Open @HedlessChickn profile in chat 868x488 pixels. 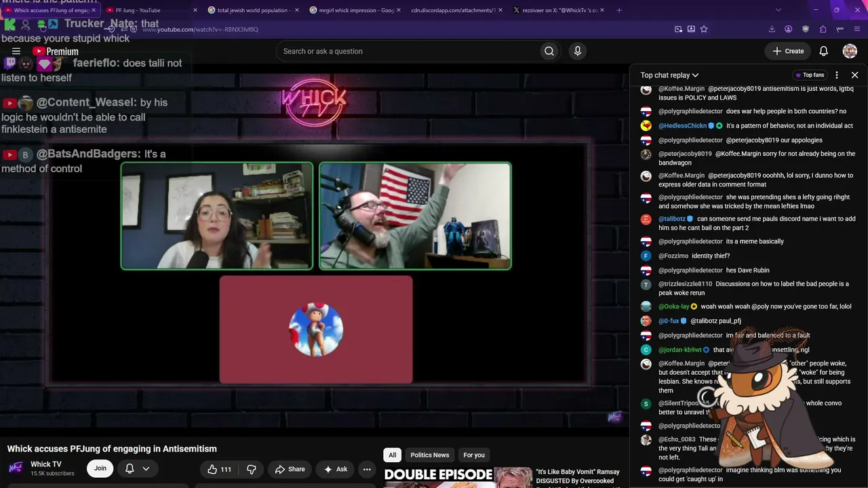coord(682,125)
